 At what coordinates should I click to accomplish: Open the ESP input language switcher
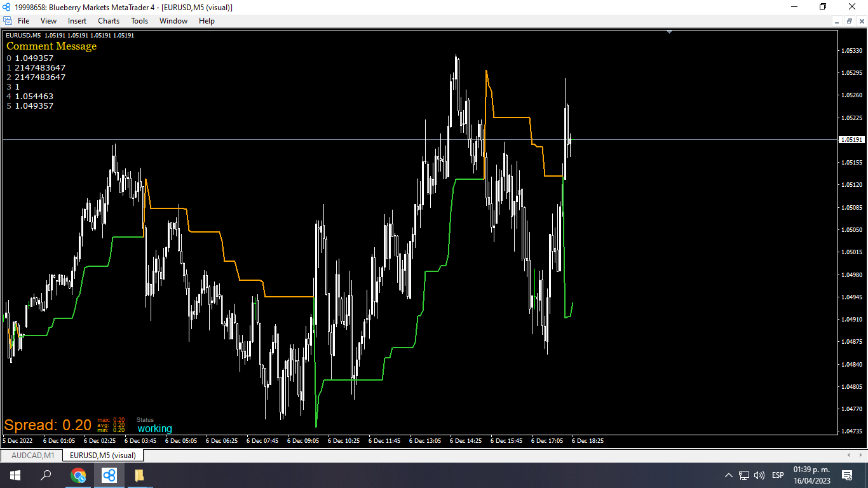[x=778, y=475]
